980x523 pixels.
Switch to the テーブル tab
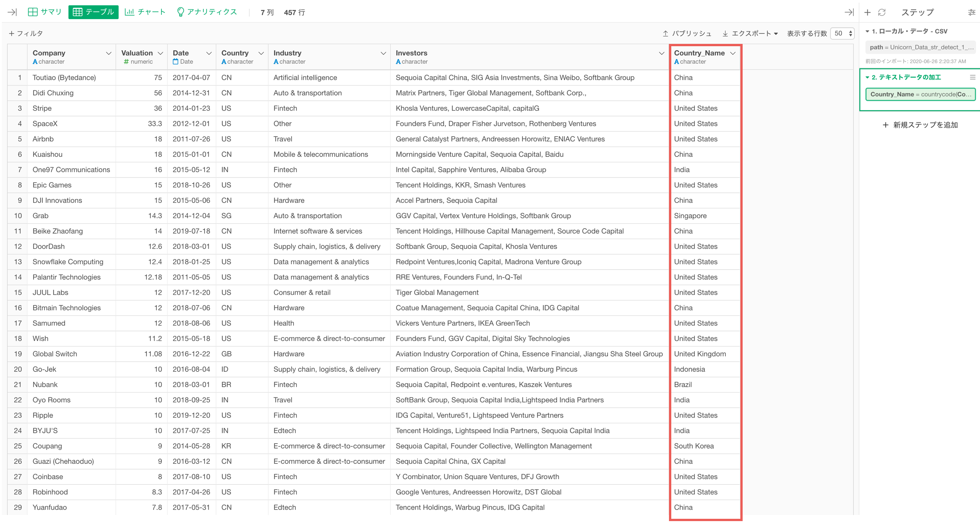pos(93,12)
